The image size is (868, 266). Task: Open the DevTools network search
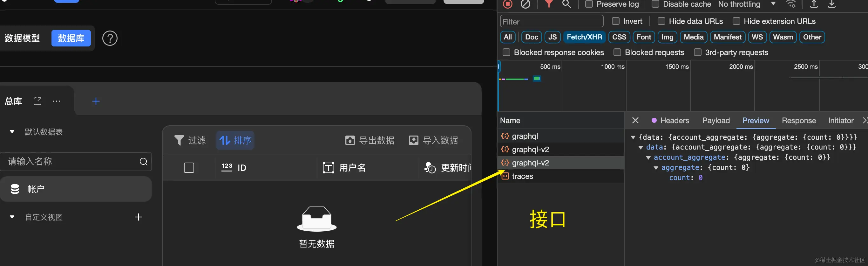(x=567, y=4)
